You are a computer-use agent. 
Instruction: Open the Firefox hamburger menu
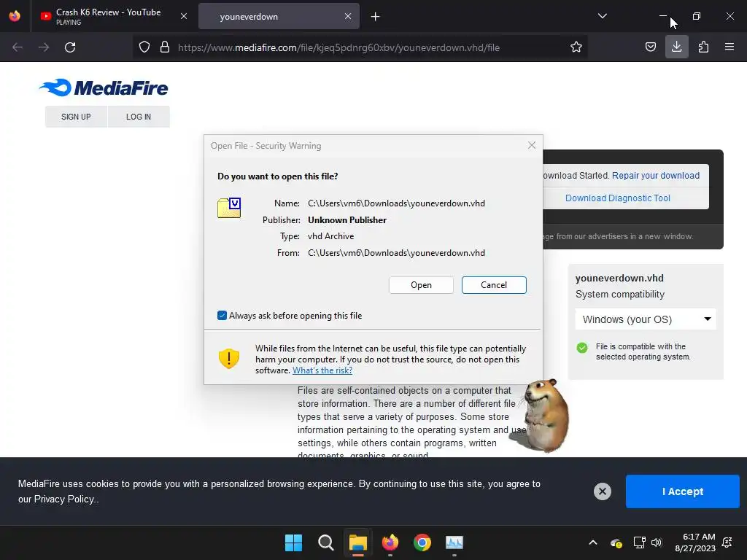click(x=729, y=47)
